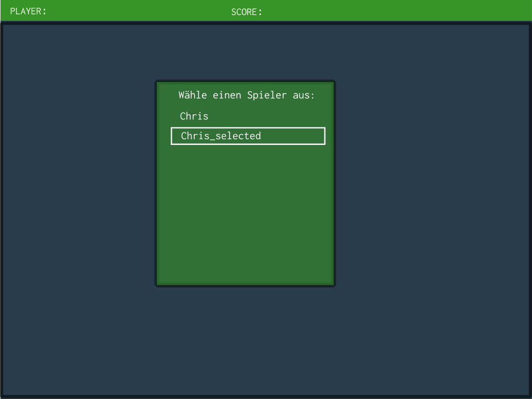This screenshot has height=399, width=532.
Task: Click the word 'Wähle' in dialog title
Action: [193, 96]
